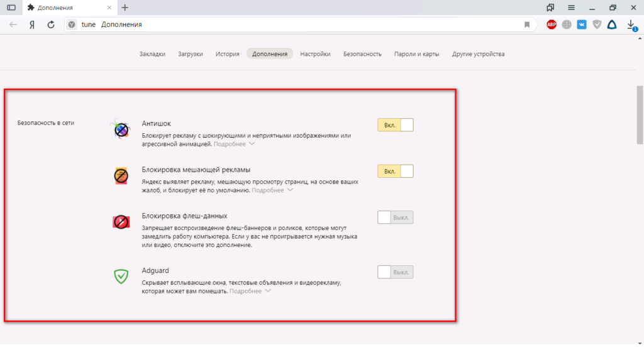Open the downloads arrow icon
This screenshot has width=644, height=362.
[631, 25]
